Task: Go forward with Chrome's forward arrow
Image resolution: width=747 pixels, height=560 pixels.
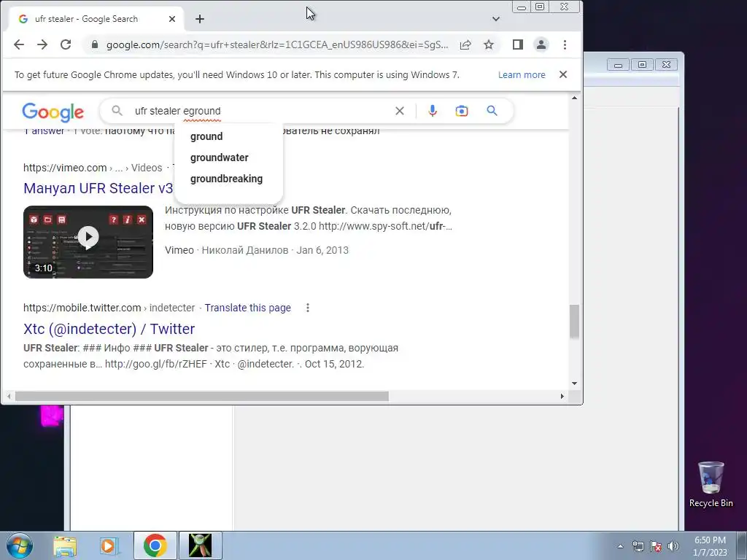Action: pos(42,44)
